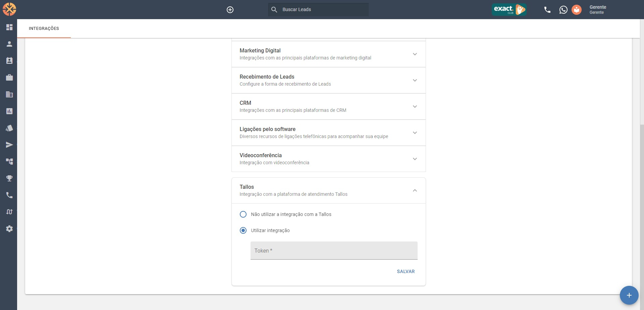Click the blue floating plus button
Image resolution: width=644 pixels, height=310 pixels.
(x=629, y=295)
